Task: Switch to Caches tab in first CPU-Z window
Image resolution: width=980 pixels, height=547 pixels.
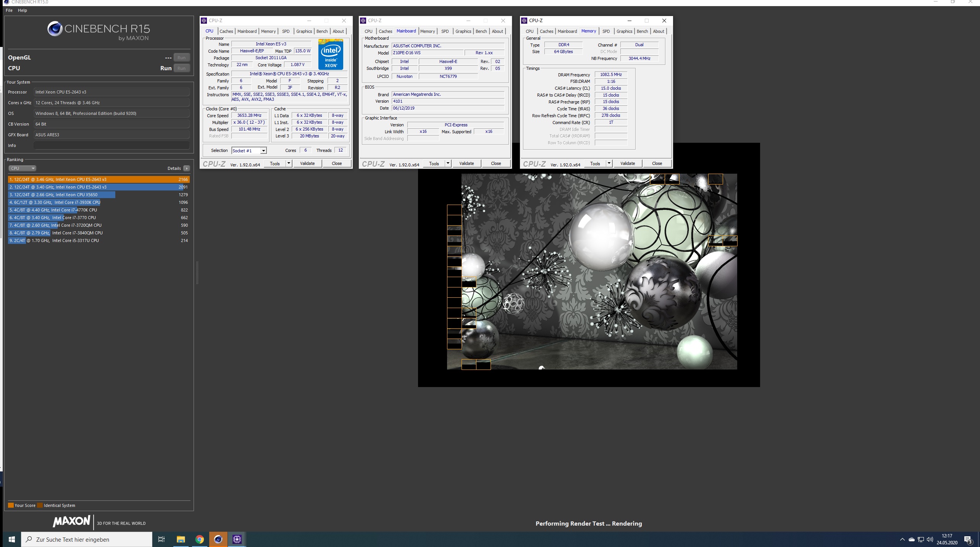Action: (226, 31)
